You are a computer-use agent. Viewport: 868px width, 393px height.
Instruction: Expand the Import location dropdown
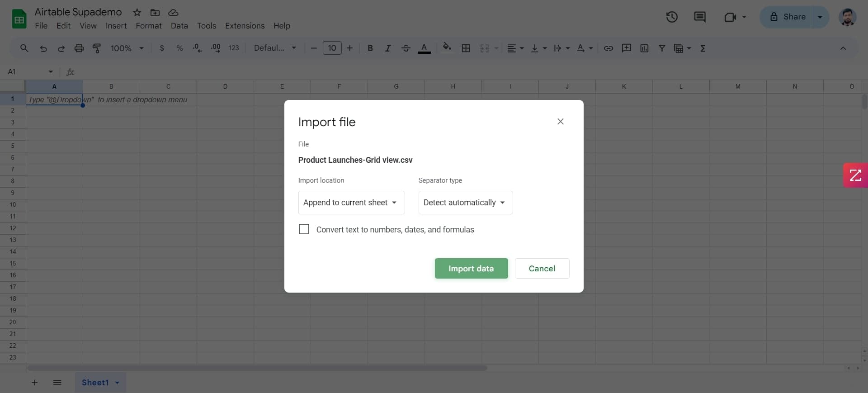point(351,203)
